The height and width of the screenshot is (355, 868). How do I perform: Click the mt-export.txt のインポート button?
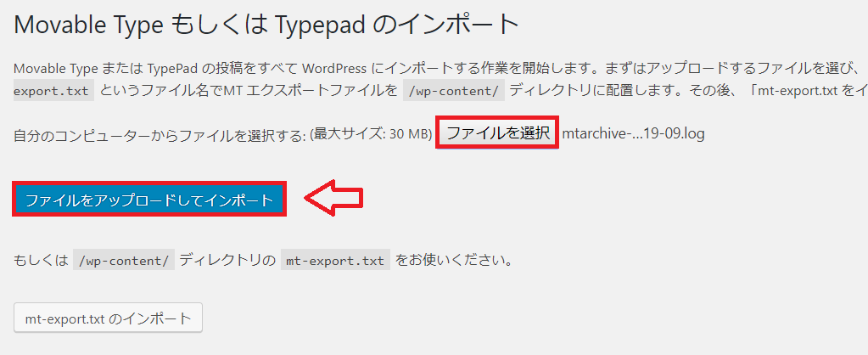[x=108, y=318]
